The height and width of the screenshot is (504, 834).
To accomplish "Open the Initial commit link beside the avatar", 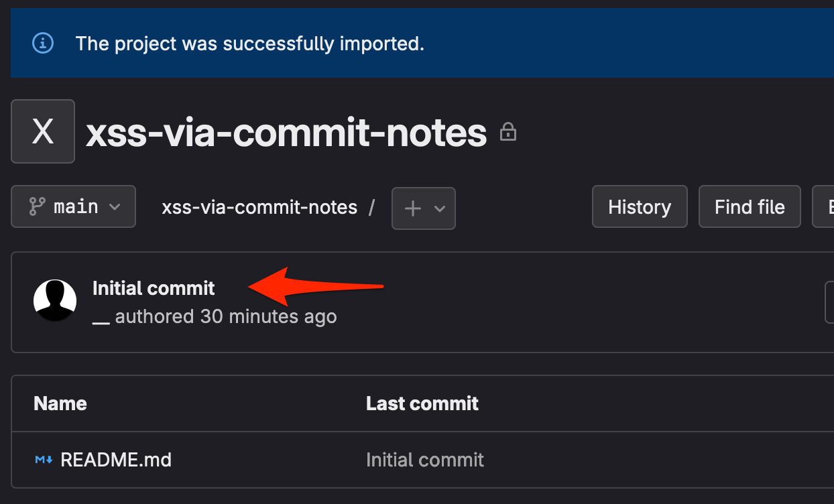I will point(154,288).
